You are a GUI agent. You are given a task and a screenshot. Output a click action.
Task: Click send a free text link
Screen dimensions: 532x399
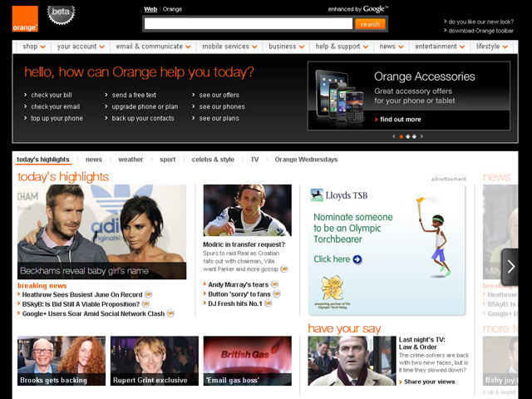[x=134, y=95]
